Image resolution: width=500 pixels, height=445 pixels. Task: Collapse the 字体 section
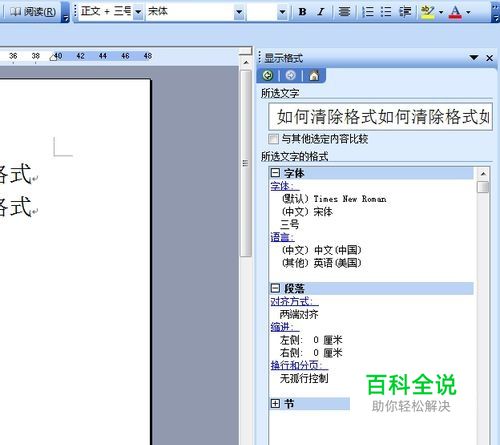coord(275,173)
